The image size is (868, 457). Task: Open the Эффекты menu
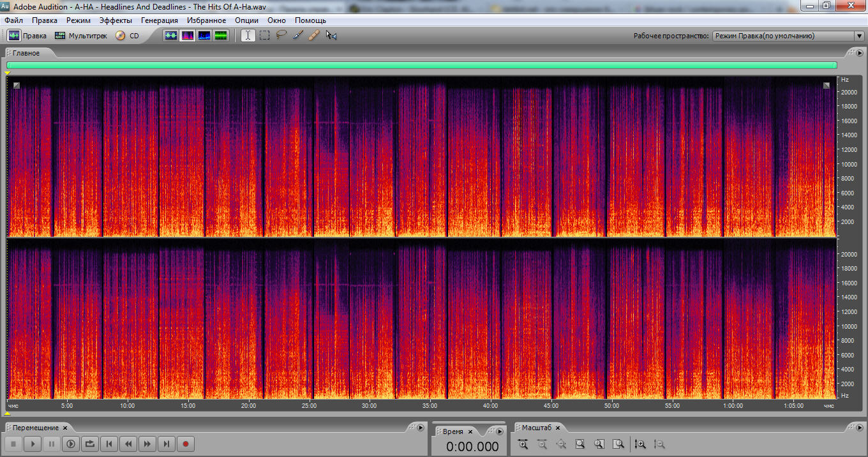click(116, 20)
